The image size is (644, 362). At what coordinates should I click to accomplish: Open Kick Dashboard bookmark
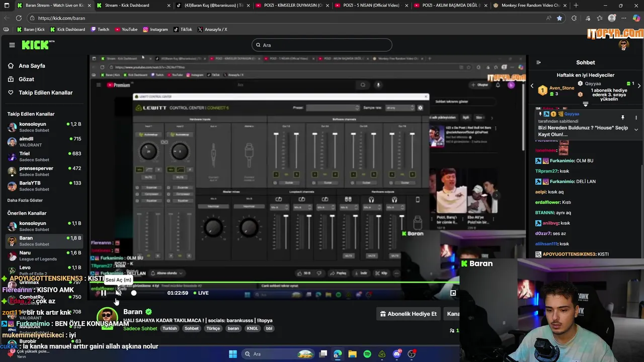pos(67,29)
